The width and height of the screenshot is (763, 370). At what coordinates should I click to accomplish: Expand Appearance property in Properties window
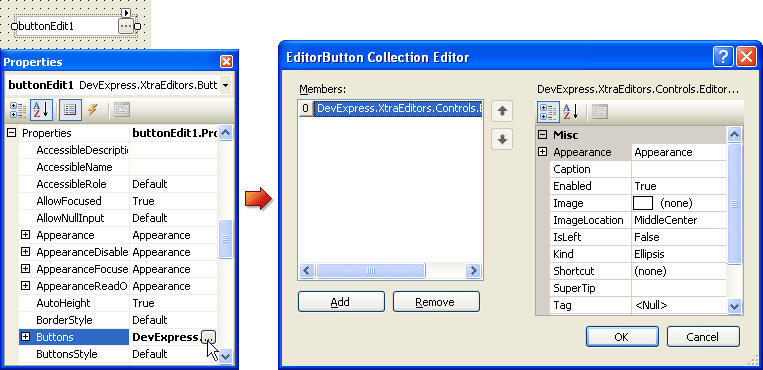[26, 235]
